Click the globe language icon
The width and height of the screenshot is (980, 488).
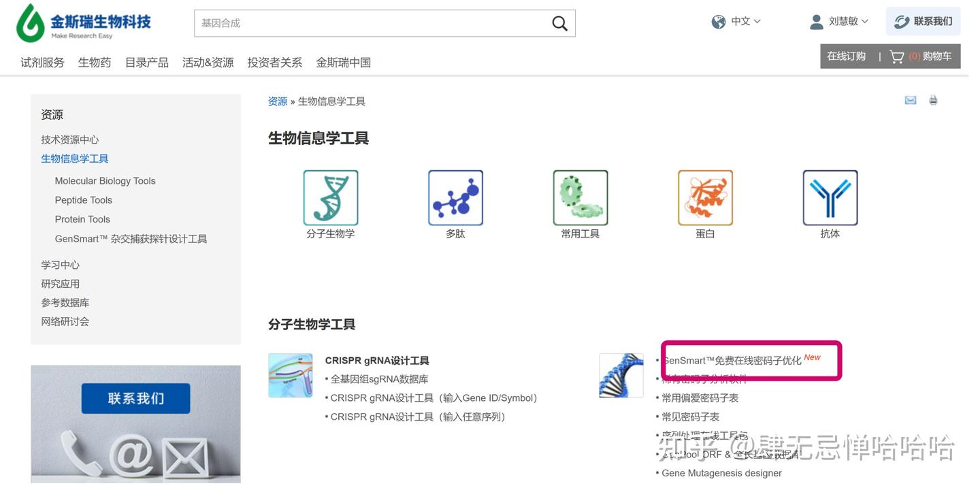[719, 22]
